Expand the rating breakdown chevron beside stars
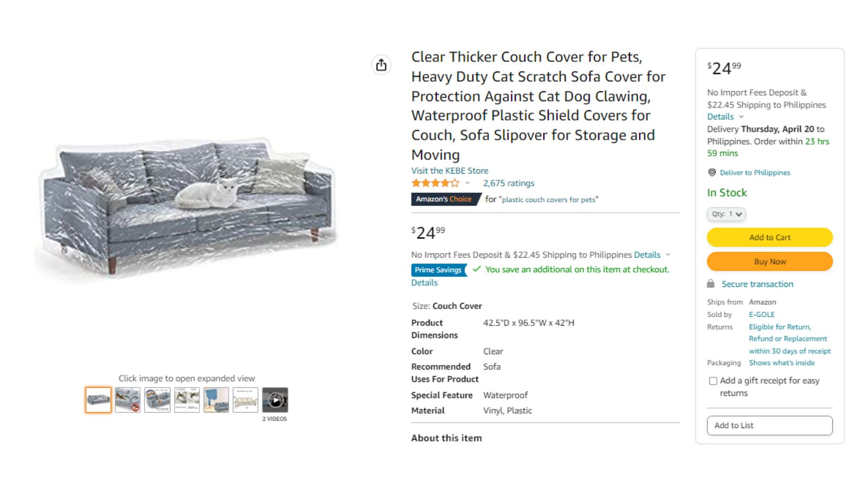This screenshot has width=868, height=488. 467,183
